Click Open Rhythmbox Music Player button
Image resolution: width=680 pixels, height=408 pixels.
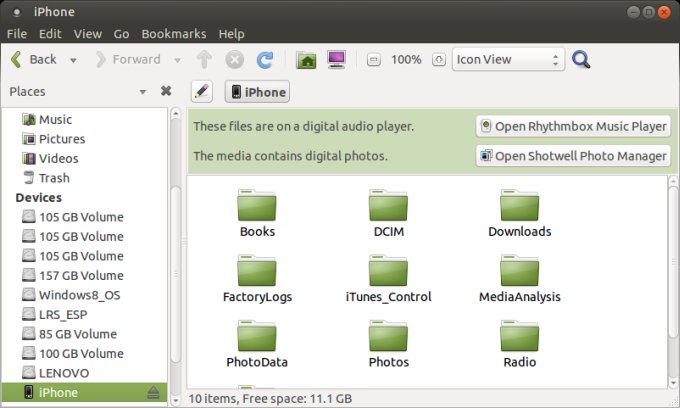point(572,127)
